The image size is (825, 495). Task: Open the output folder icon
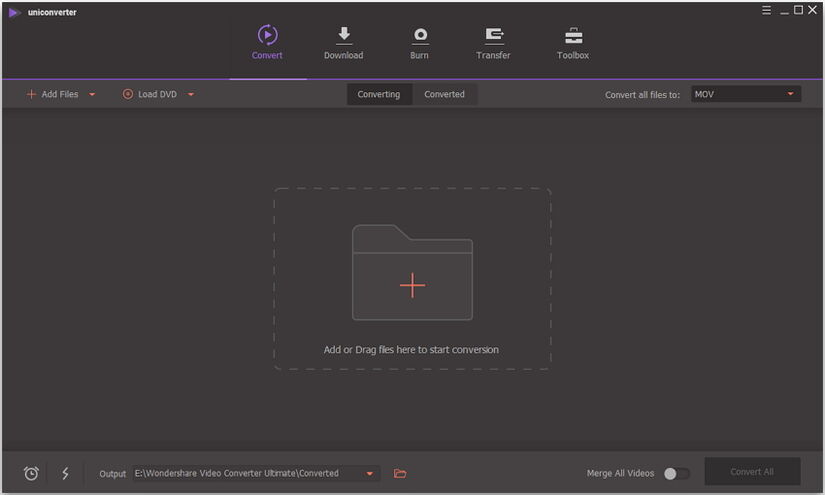[400, 473]
